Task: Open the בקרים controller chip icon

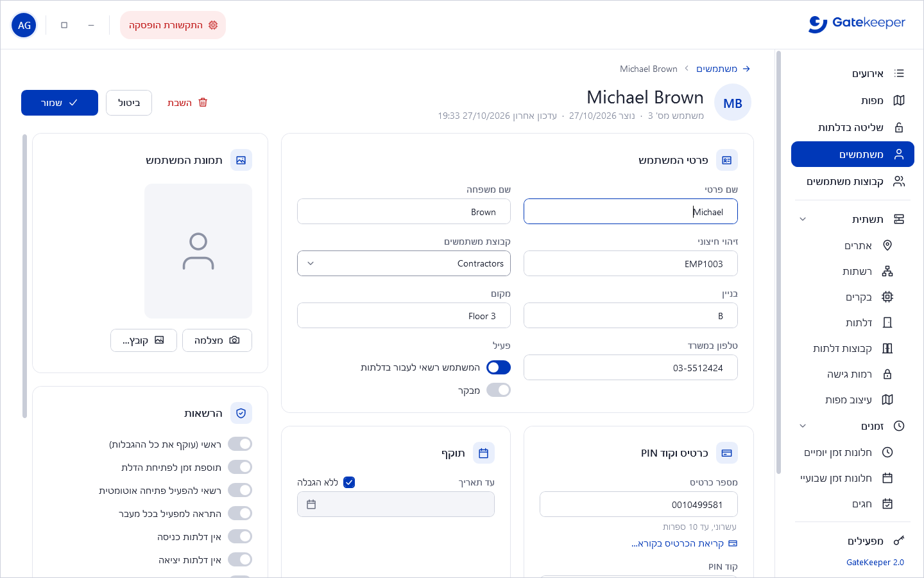Action: (887, 297)
